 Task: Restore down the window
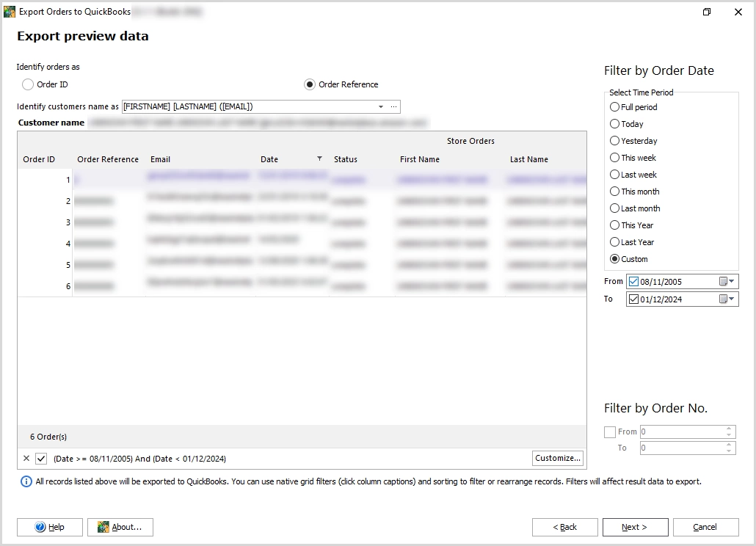(707, 12)
